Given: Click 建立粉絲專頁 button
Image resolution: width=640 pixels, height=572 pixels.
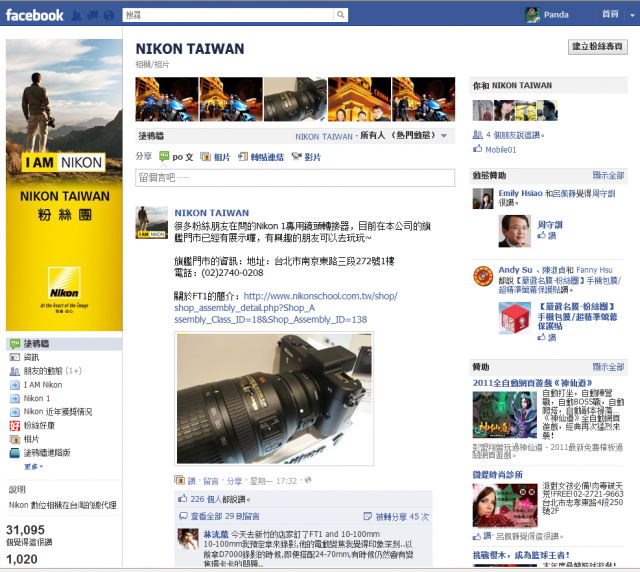Looking at the screenshot, I should point(598,47).
